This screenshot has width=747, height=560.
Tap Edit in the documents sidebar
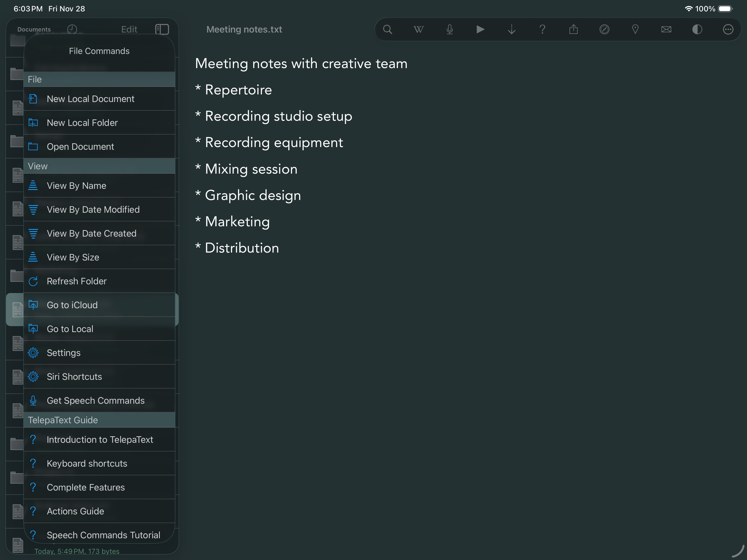coord(129,29)
